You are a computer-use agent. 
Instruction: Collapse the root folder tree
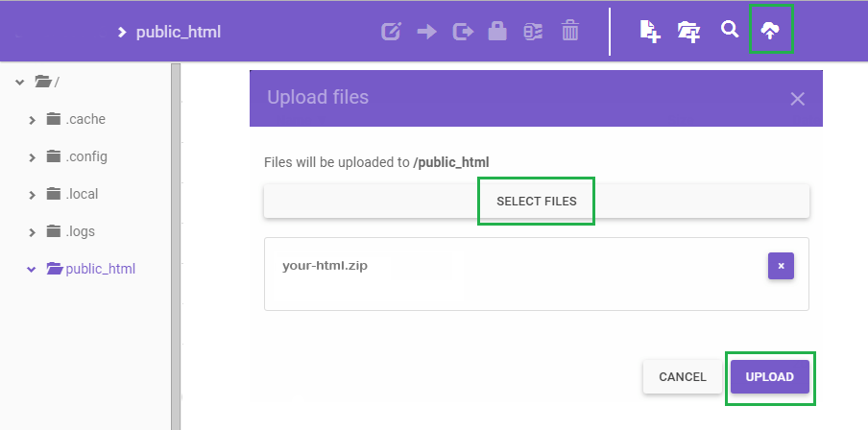click(x=19, y=83)
